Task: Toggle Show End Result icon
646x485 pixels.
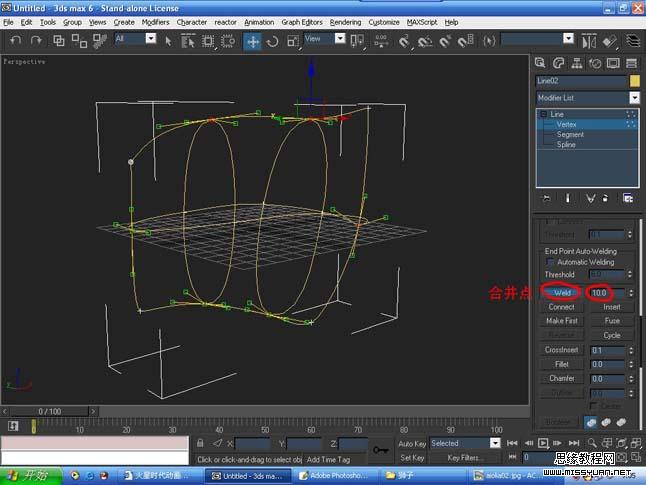Action: point(567,198)
